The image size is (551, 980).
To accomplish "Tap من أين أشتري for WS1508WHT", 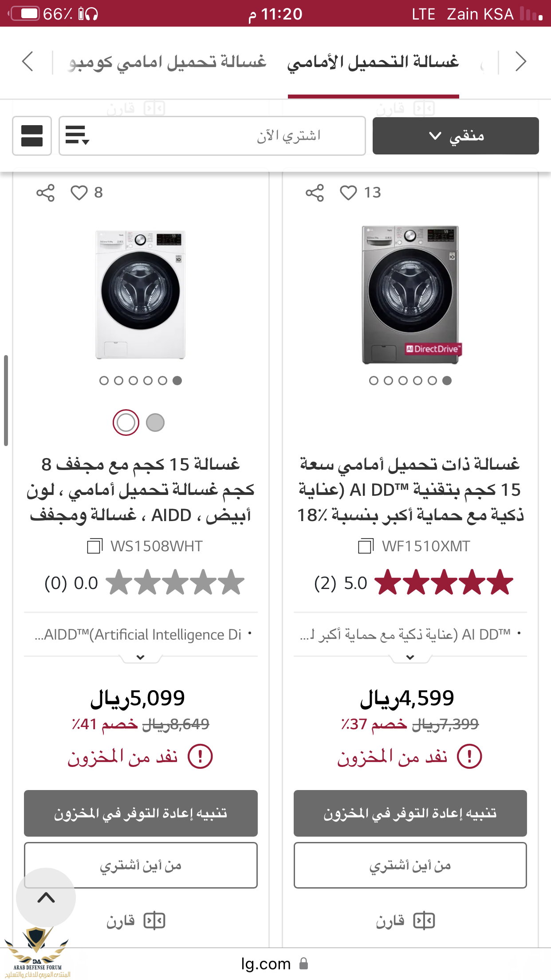I will coord(141,865).
